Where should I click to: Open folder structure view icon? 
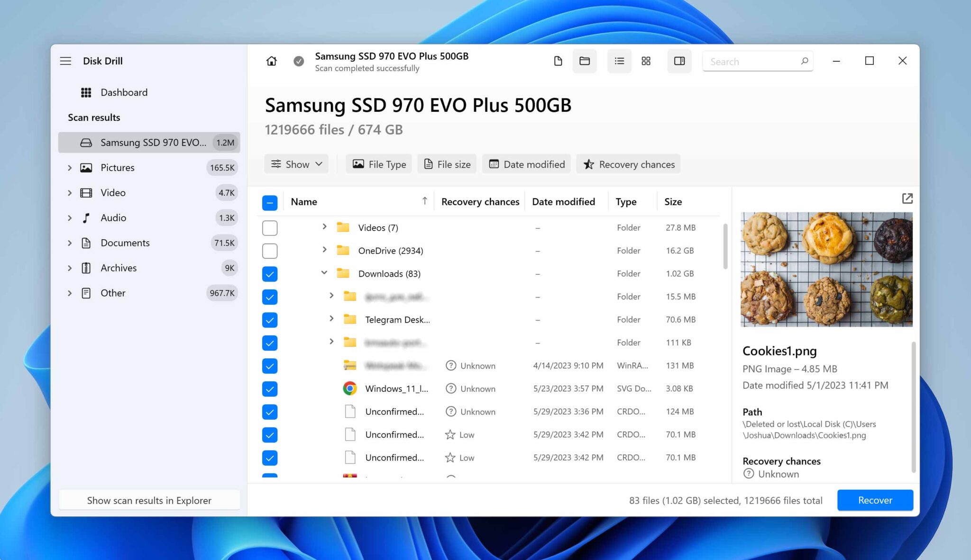click(584, 61)
